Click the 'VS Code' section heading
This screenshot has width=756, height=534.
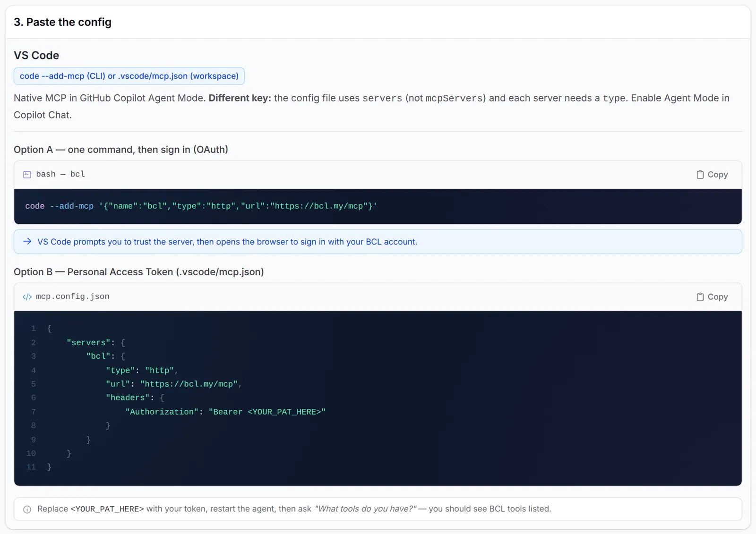[x=36, y=55]
